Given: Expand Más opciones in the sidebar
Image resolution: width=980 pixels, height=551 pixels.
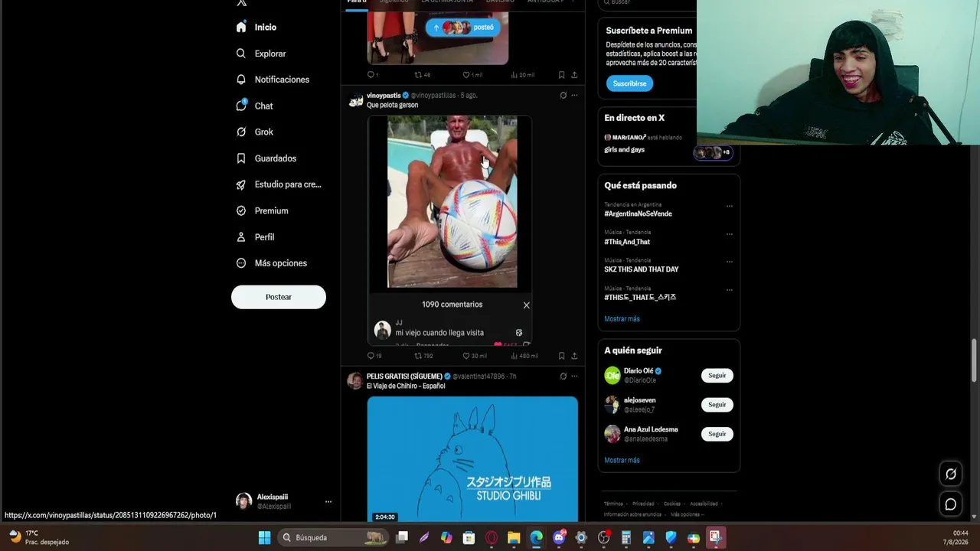Looking at the screenshot, I should click(x=271, y=263).
